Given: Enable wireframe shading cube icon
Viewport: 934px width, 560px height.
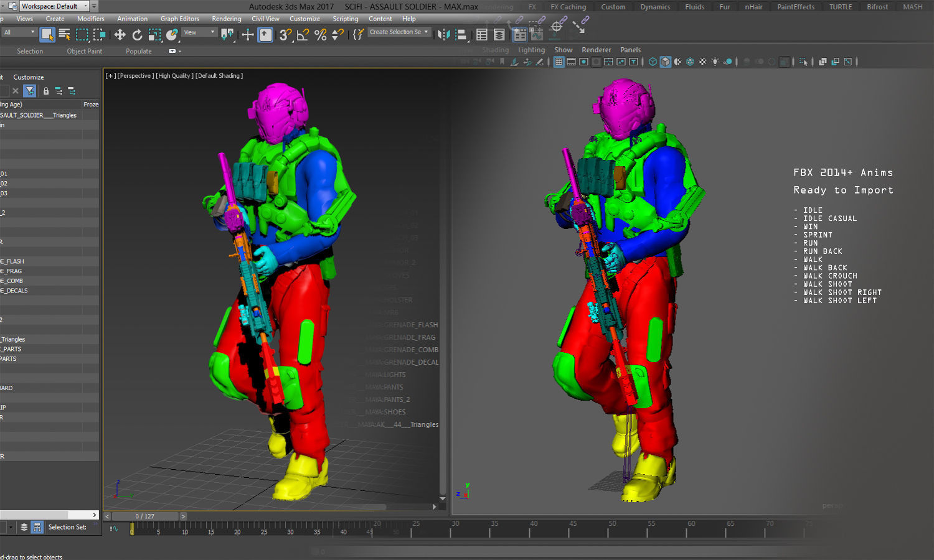Looking at the screenshot, I should (x=653, y=62).
